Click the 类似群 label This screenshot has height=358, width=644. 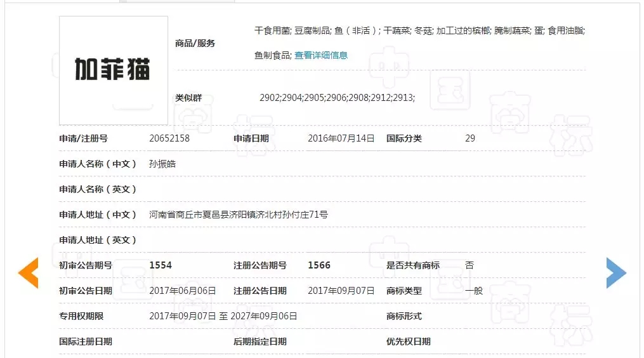point(188,98)
